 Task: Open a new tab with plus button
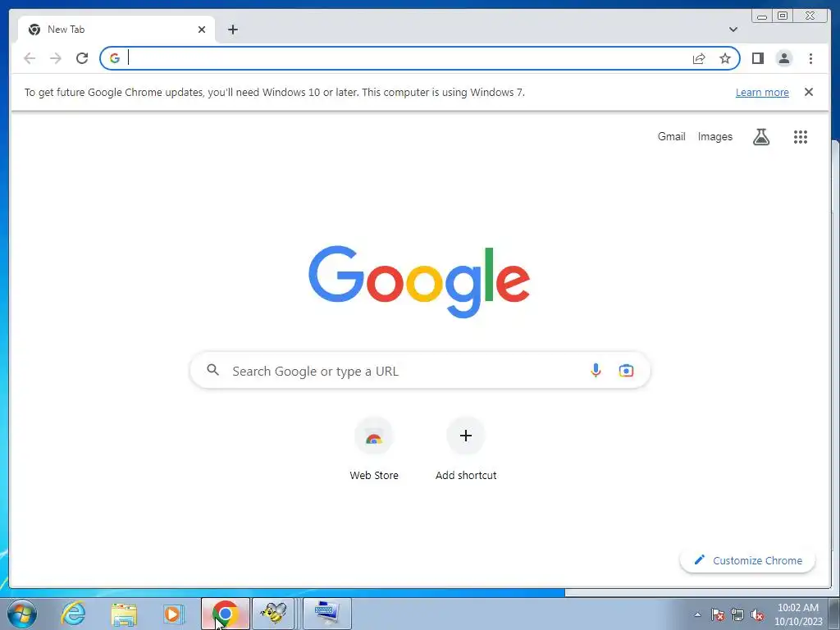pyautogui.click(x=232, y=30)
